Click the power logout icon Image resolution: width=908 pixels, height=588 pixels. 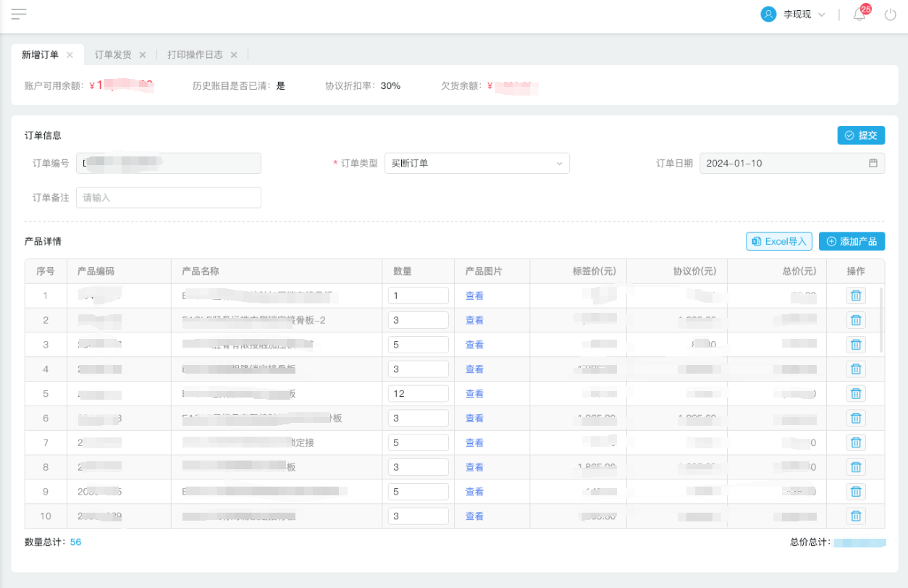click(891, 14)
